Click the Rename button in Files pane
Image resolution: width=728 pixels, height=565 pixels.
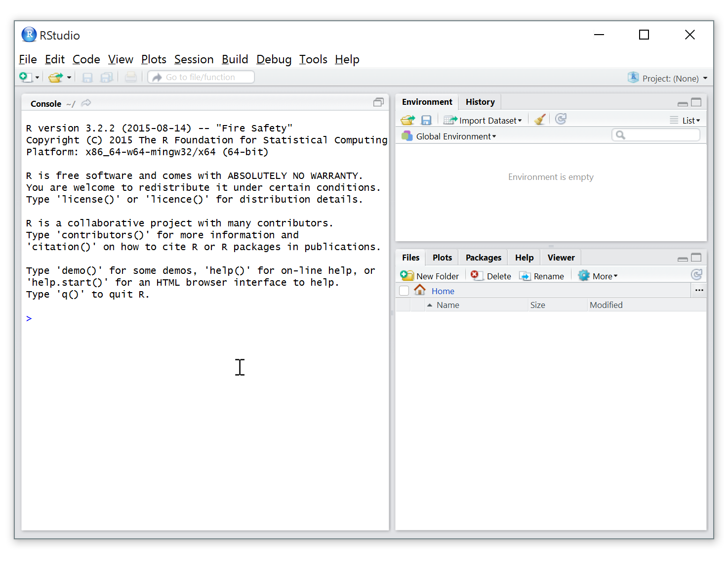point(542,276)
